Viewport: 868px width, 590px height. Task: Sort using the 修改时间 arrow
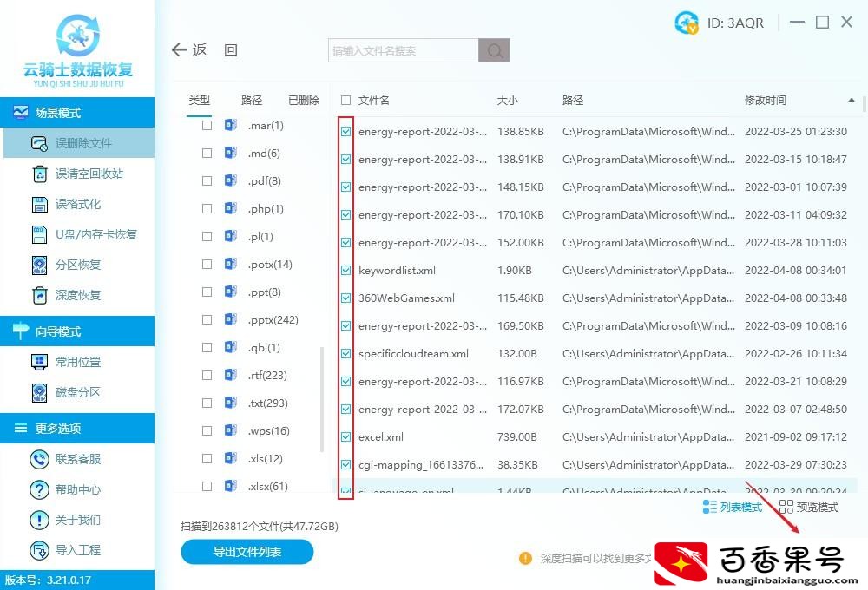coord(851,100)
